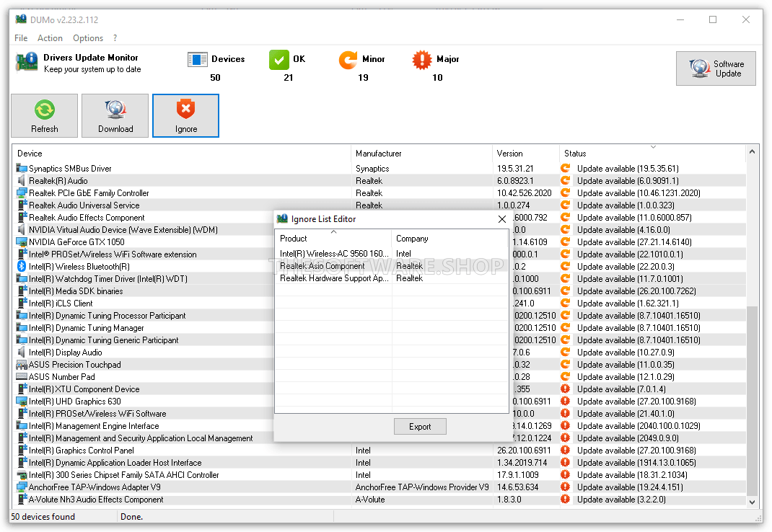Image resolution: width=772 pixels, height=532 pixels.
Task: Click version 10.42.526.2020 cell
Action: (x=525, y=193)
